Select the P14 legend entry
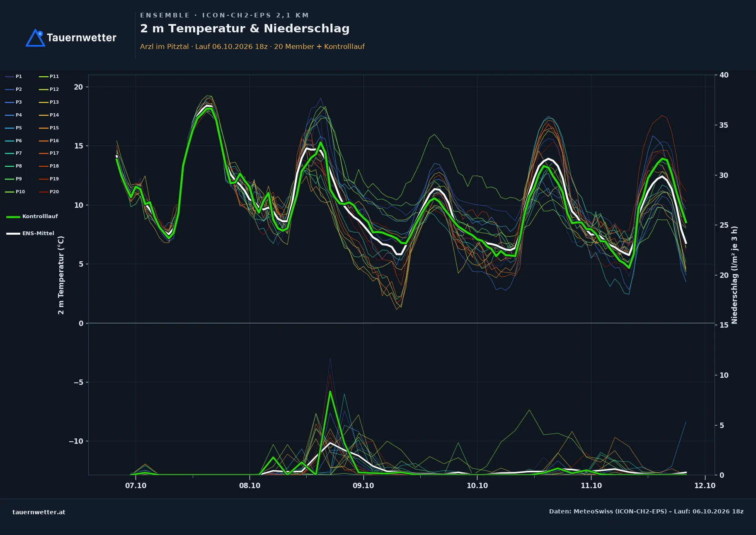This screenshot has width=756, height=535. [x=49, y=115]
